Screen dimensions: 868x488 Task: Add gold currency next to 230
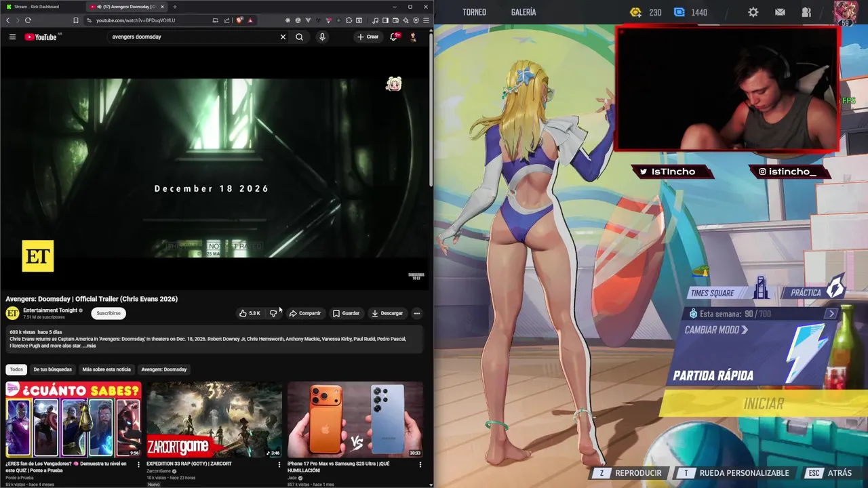635,12
